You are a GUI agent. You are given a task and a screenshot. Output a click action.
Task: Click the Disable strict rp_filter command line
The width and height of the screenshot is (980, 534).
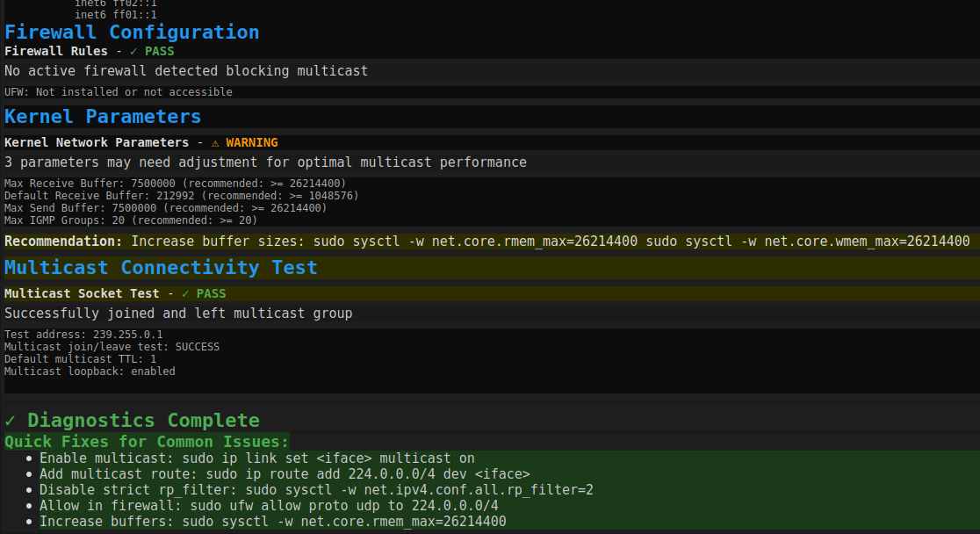[x=316, y=490]
